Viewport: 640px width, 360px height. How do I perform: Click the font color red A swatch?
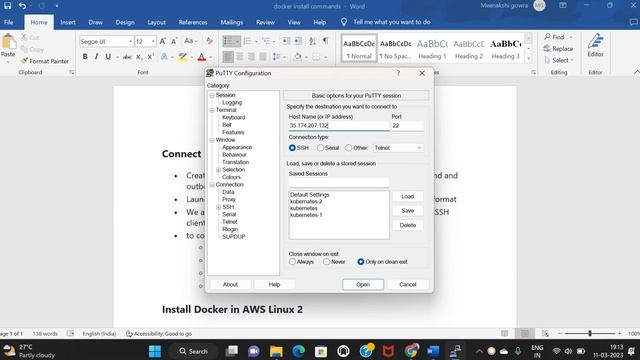tap(202, 57)
